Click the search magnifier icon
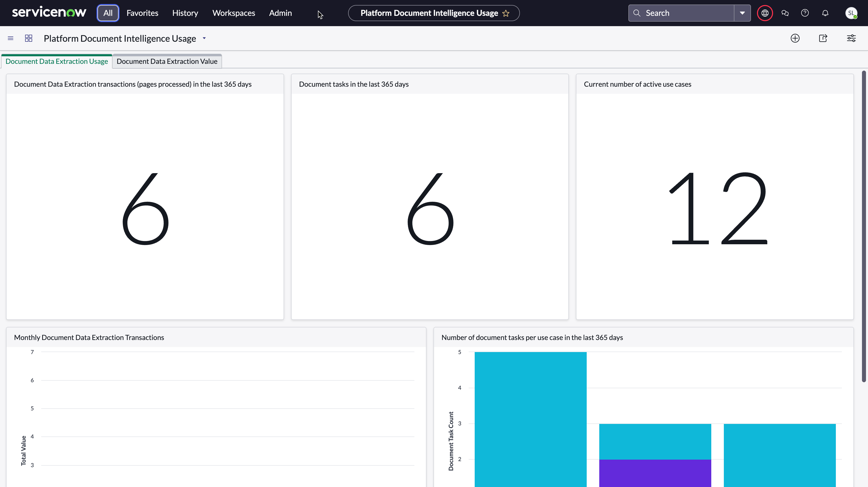The image size is (868, 487). (636, 13)
